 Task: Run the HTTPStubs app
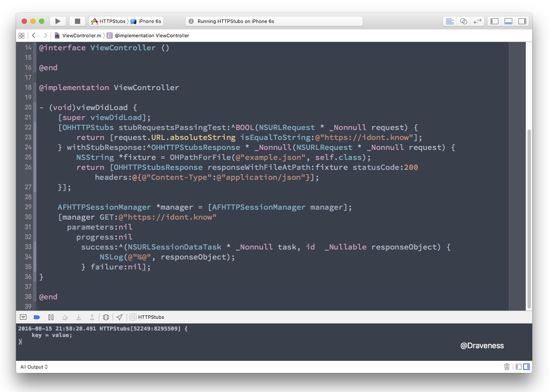58,21
